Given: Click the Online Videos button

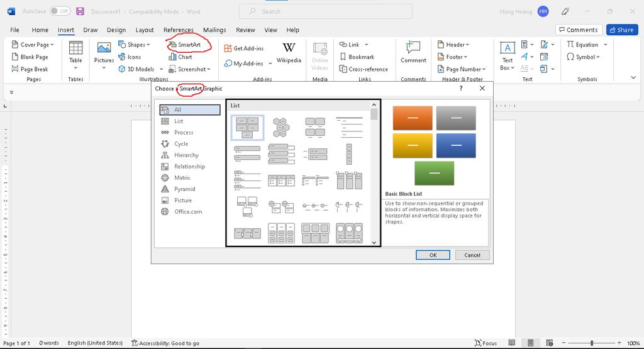Looking at the screenshot, I should [319, 56].
